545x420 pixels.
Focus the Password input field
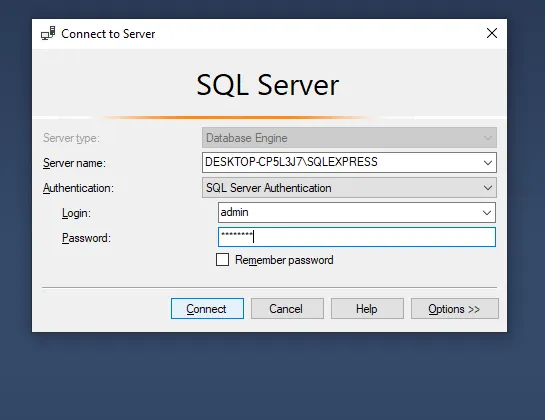click(357, 237)
